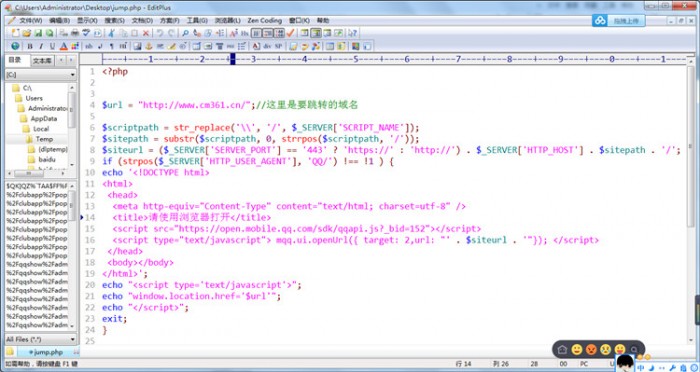Screen dimensions: 700x372
Task: Click the $QKJQZ% file list entry
Action: point(37,186)
